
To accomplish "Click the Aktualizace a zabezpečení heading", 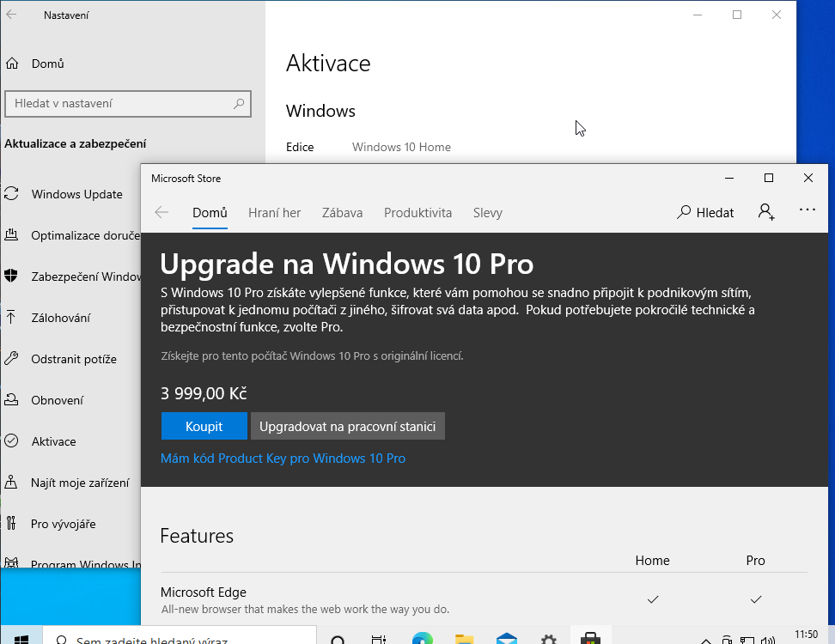I will tap(75, 143).
